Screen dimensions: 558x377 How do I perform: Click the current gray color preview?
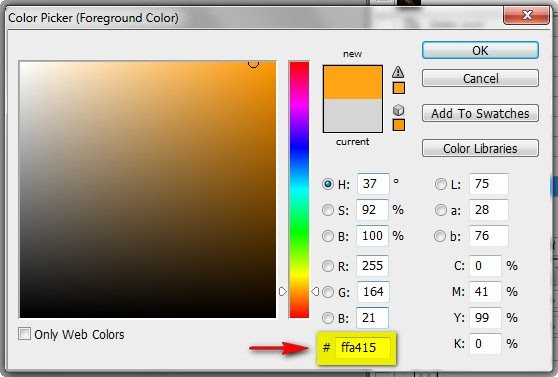[x=353, y=115]
